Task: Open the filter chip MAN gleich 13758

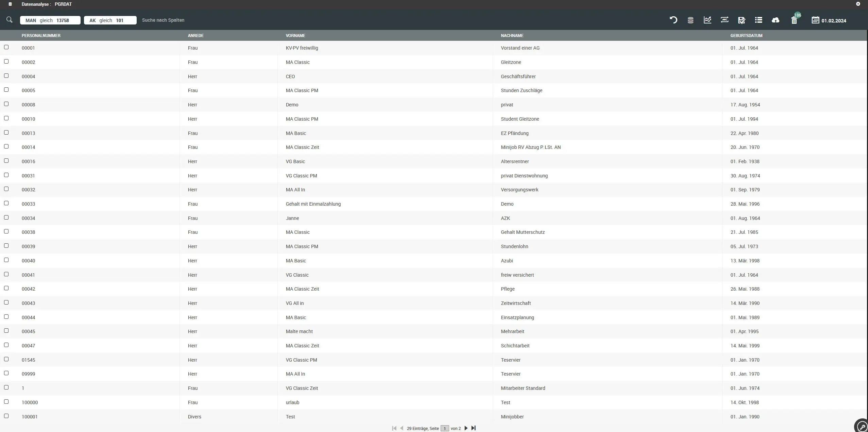Action: (50, 20)
